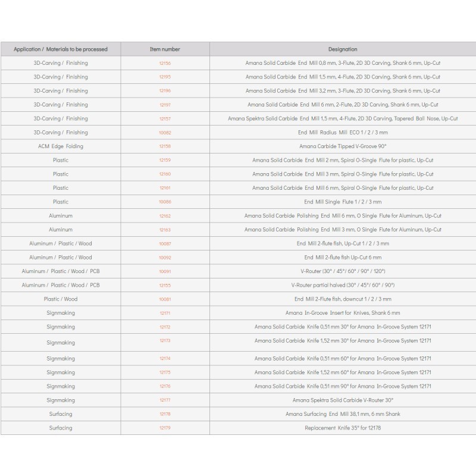Open item 12162 aluminum polishing link
The image size is (476, 476).
165,216
